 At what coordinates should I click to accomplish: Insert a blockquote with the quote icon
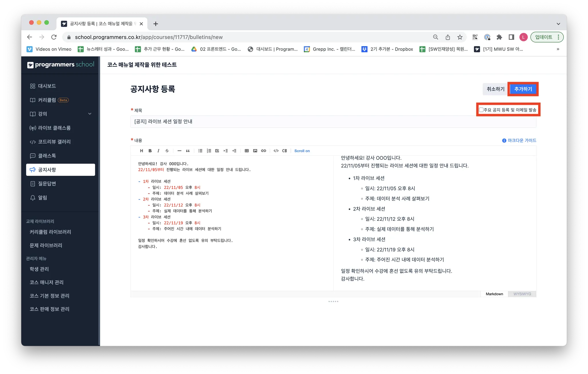188,151
